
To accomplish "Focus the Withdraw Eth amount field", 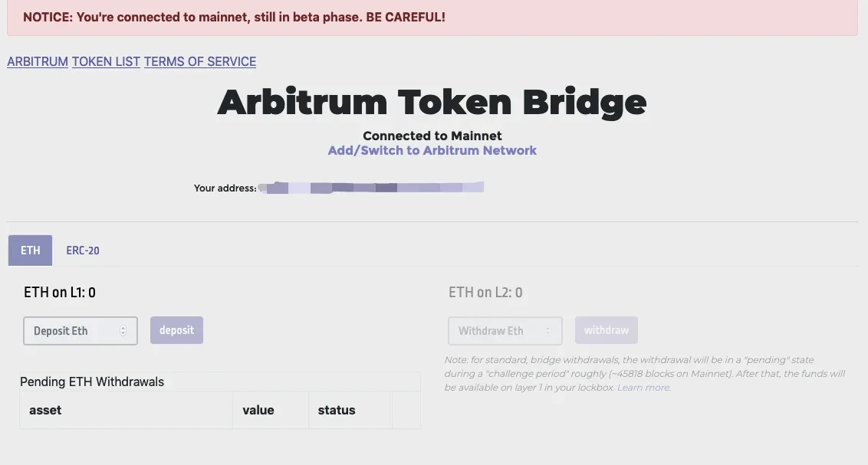I will tap(495, 331).
